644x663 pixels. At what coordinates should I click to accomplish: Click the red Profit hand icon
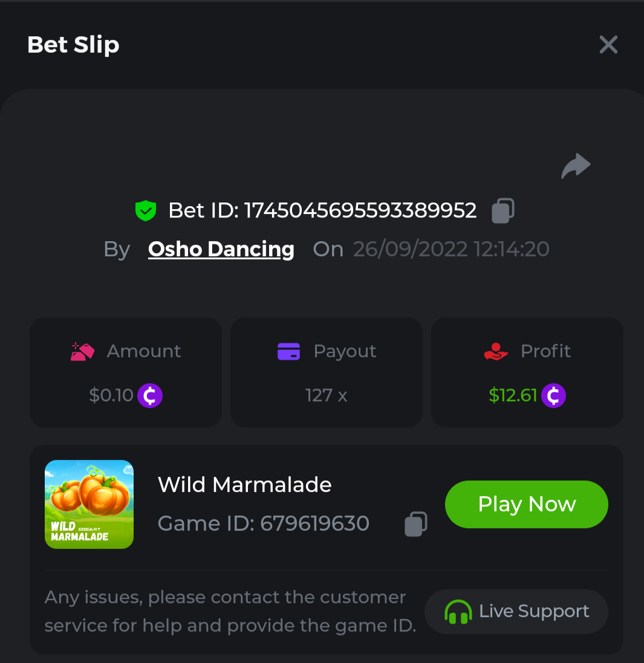[x=496, y=351]
